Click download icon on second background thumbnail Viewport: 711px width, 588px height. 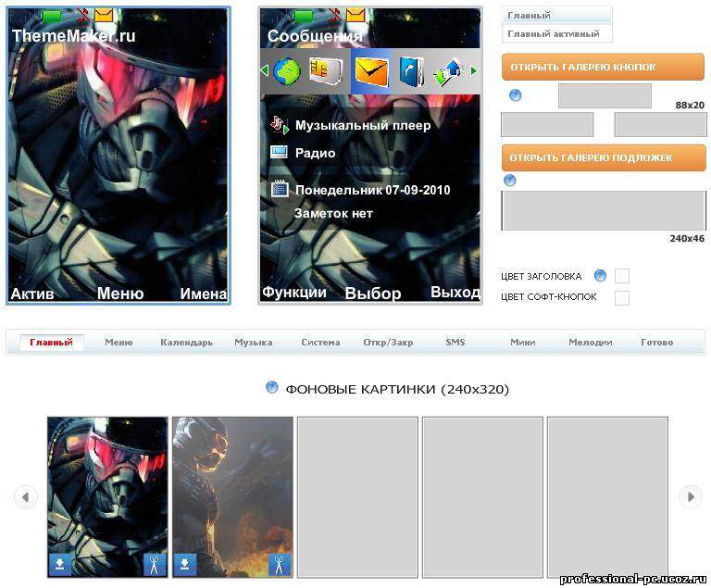pyautogui.click(x=185, y=564)
